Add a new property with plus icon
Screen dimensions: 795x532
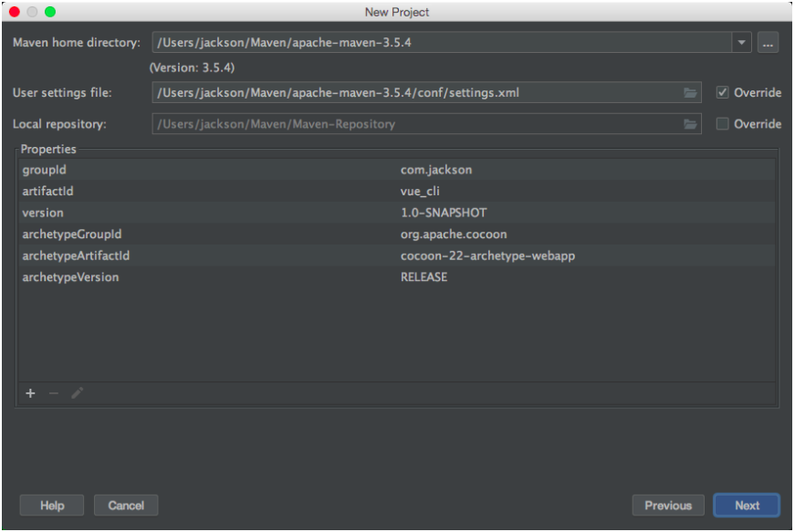click(30, 393)
